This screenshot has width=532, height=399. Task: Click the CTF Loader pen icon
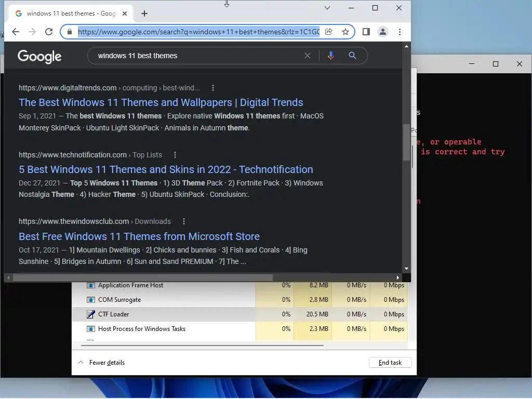[90, 314]
